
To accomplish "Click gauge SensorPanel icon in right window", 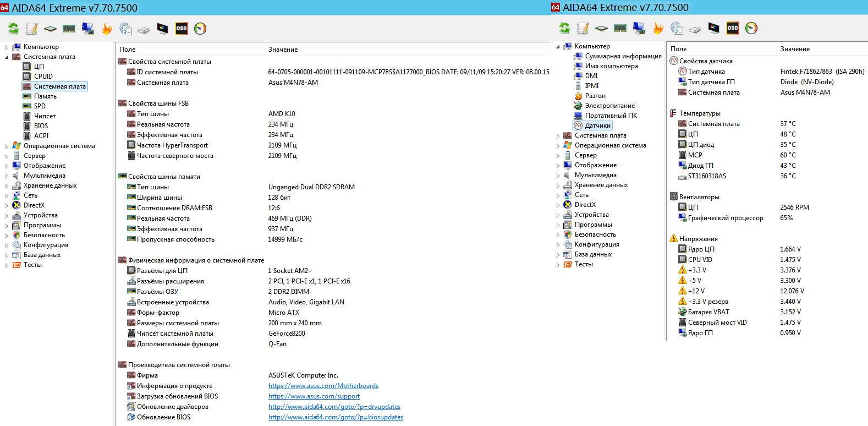I will click(751, 28).
